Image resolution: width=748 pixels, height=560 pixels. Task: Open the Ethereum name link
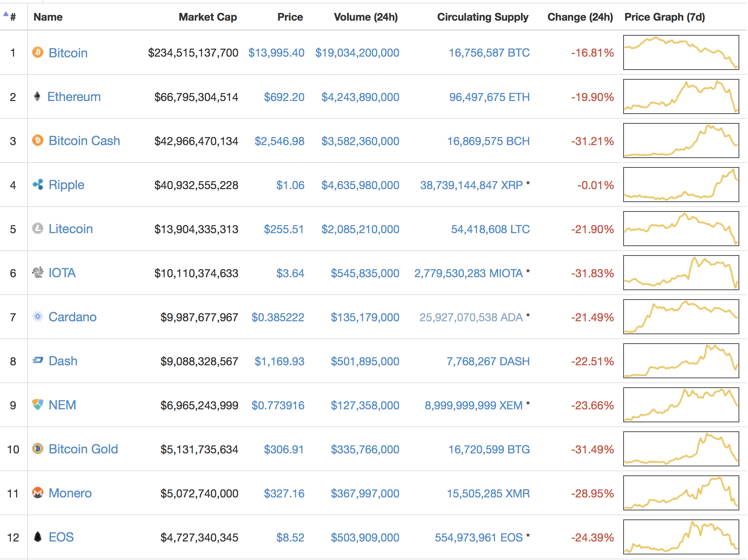[x=74, y=97]
